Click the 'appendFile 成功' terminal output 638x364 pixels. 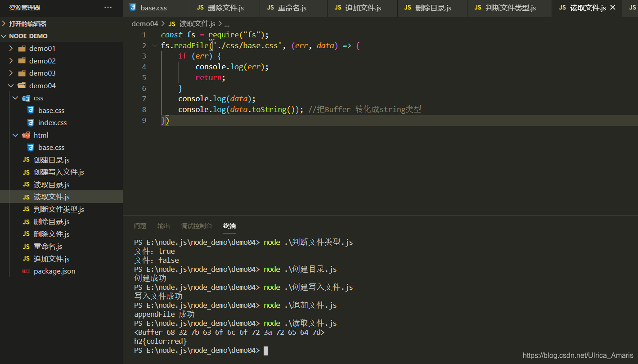pos(165,314)
